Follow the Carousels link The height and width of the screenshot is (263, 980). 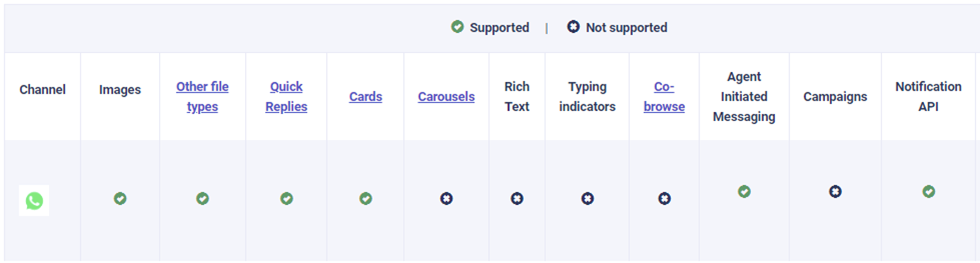[446, 96]
